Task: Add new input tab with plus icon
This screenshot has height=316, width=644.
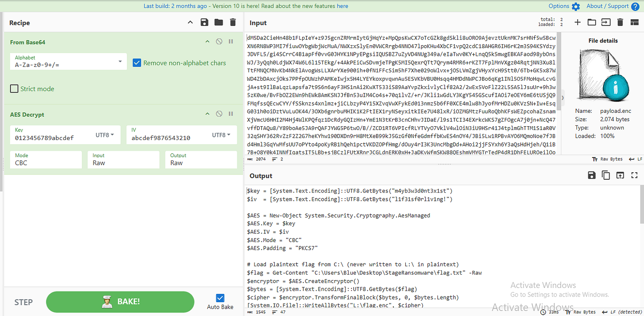Action: pos(578,22)
